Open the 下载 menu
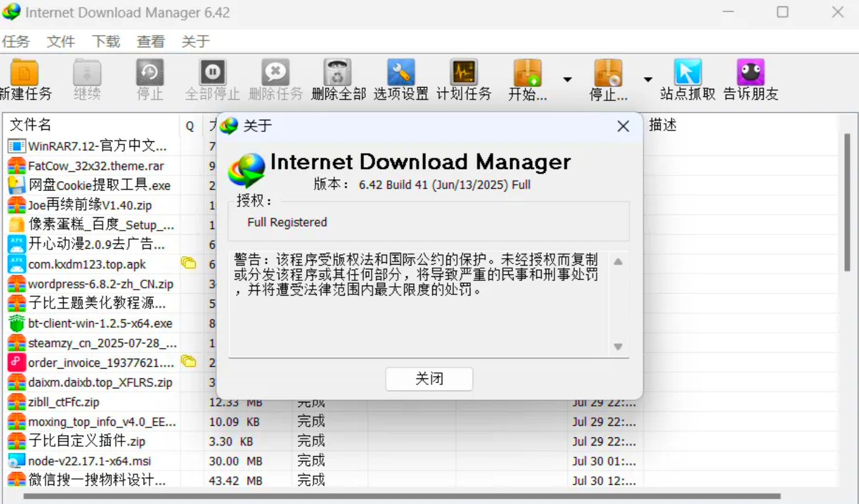Viewport: 859px width, 504px height. [x=106, y=41]
